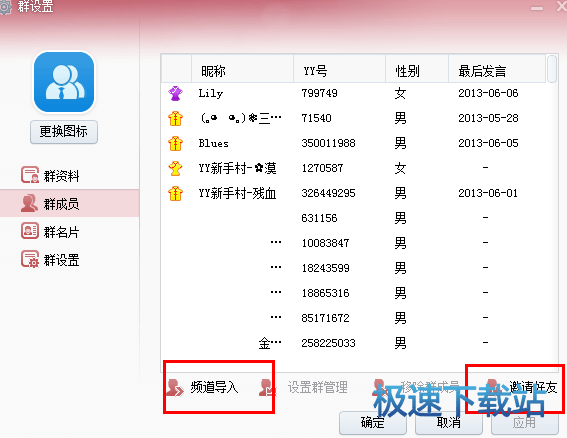Select row with YY number 631156
Screen dimensions: 567x438
[354, 218]
